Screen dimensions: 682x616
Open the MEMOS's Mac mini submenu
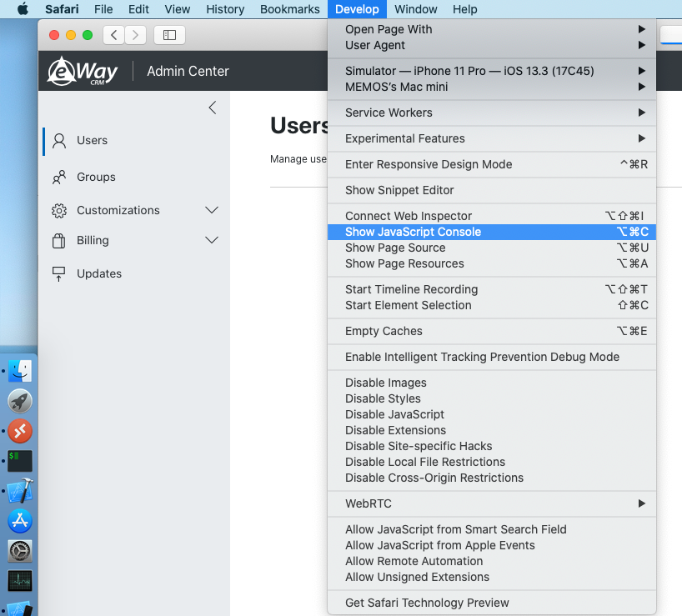coord(492,87)
